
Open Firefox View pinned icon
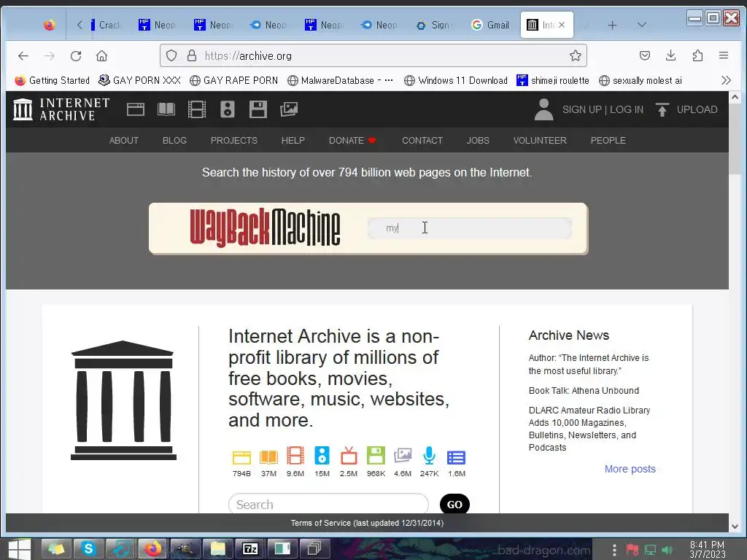tap(49, 25)
